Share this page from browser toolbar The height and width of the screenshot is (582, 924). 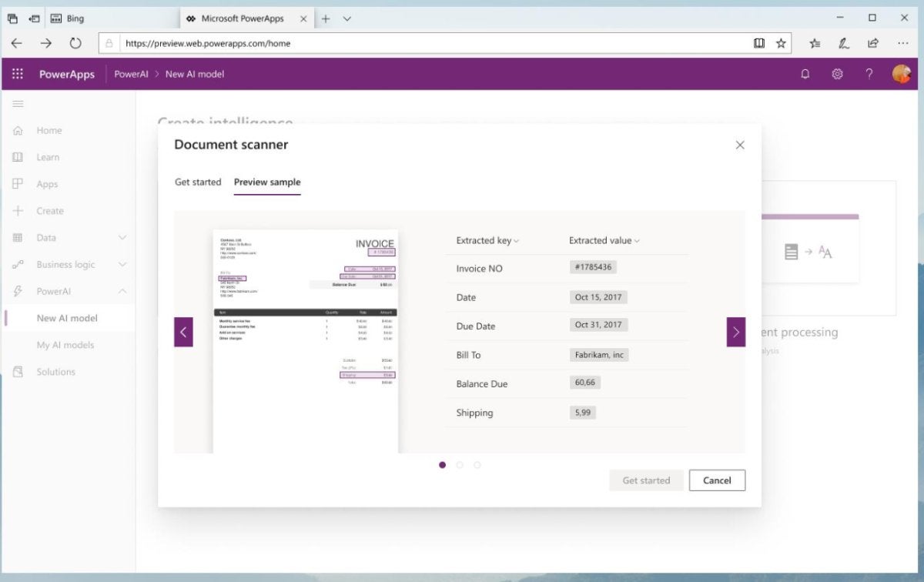[873, 43]
